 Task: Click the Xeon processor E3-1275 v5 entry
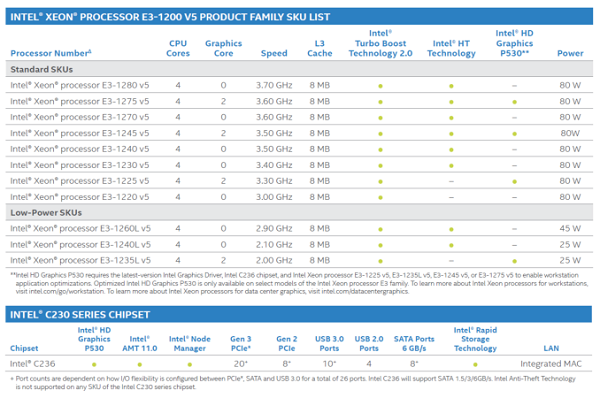click(x=80, y=101)
